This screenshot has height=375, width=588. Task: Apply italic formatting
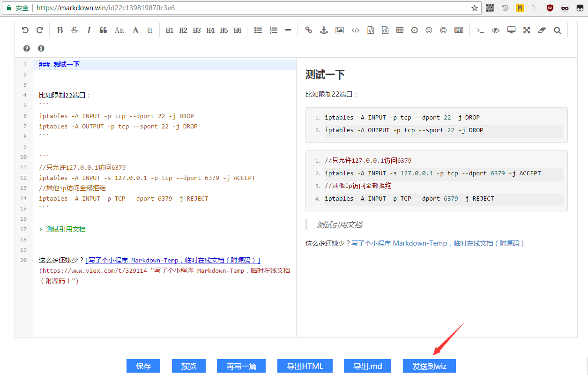pyautogui.click(x=89, y=30)
